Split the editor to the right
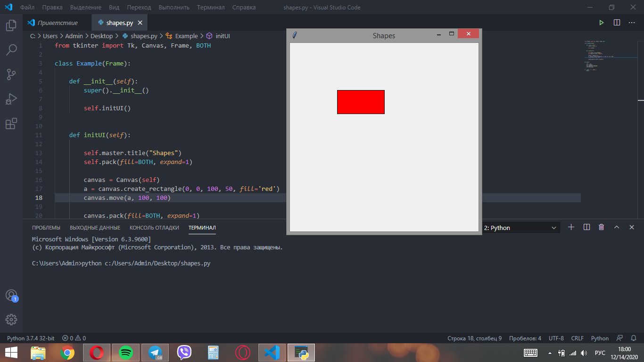The height and width of the screenshot is (362, 644). click(617, 23)
